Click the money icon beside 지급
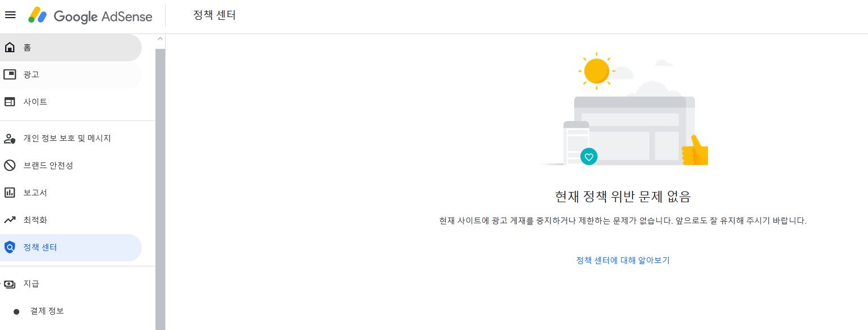The image size is (868, 330). point(10,283)
